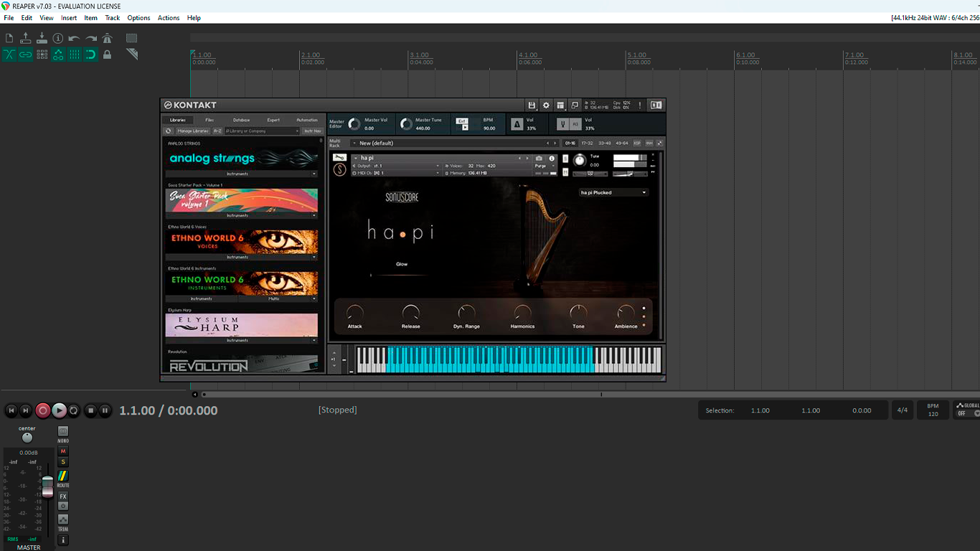
Task: Click the A-Z sort button
Action: point(217,131)
